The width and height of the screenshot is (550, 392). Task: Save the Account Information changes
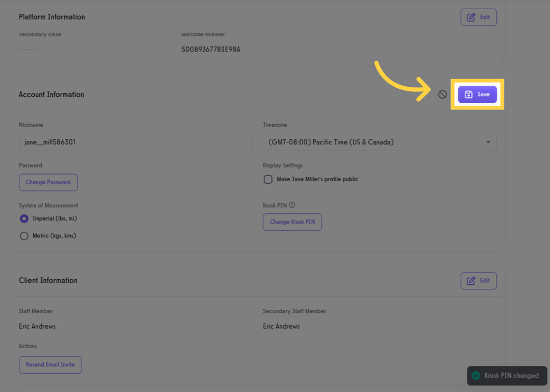click(478, 94)
